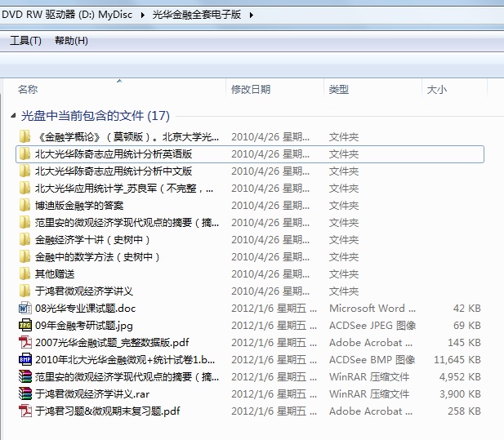Click the PDF icon of 2007光华金融试题 file
The image size is (504, 440).
25,343
